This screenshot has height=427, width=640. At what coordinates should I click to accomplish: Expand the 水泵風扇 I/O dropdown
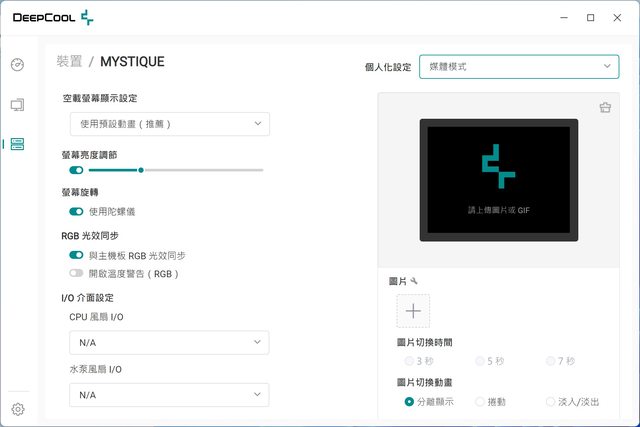point(169,395)
